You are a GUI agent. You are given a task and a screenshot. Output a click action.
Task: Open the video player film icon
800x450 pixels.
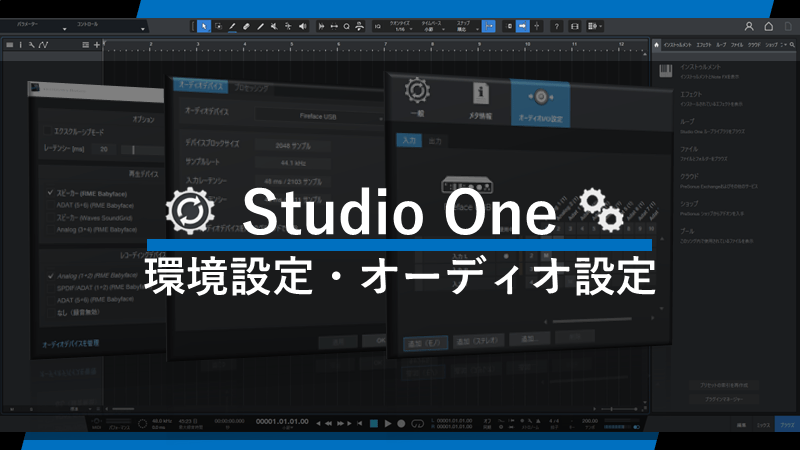click(574, 27)
